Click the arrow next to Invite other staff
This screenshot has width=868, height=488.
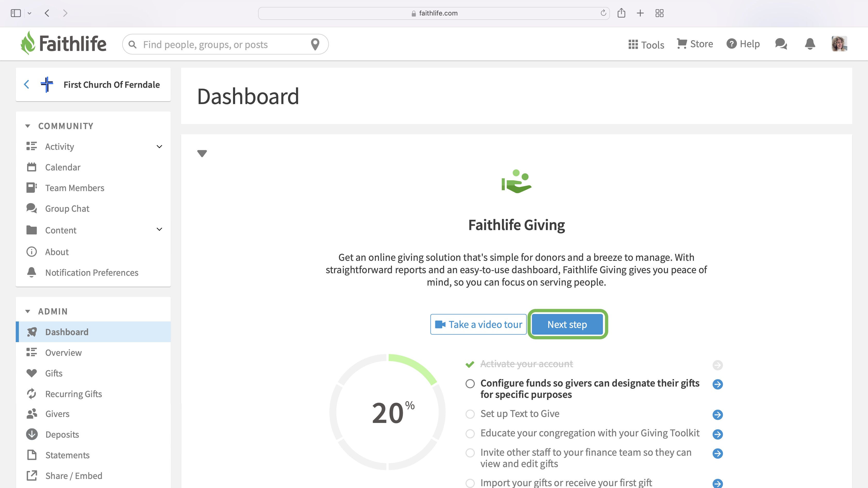tap(718, 453)
